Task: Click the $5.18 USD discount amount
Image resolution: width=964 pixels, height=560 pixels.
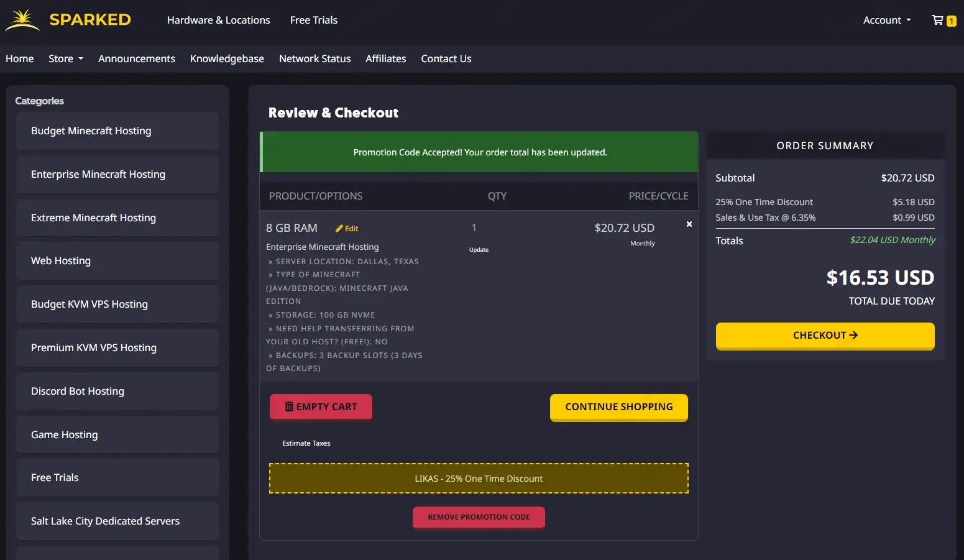Action: 914,202
